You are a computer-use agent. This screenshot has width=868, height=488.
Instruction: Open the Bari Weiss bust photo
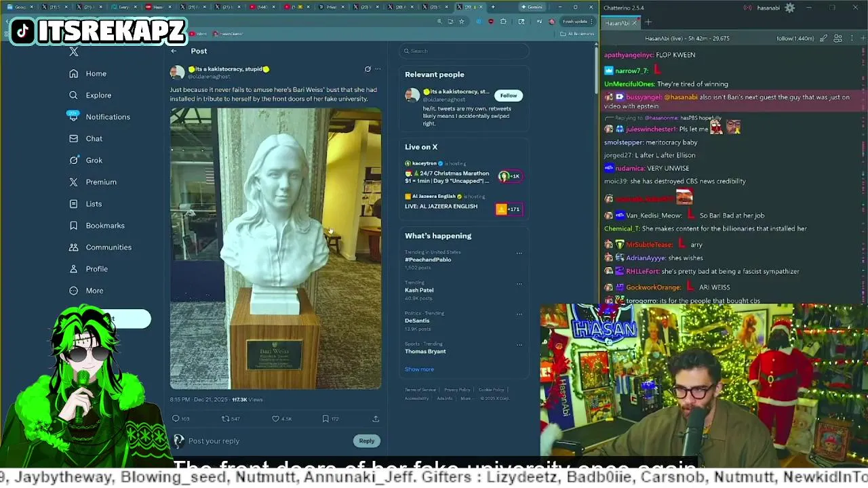[275, 248]
